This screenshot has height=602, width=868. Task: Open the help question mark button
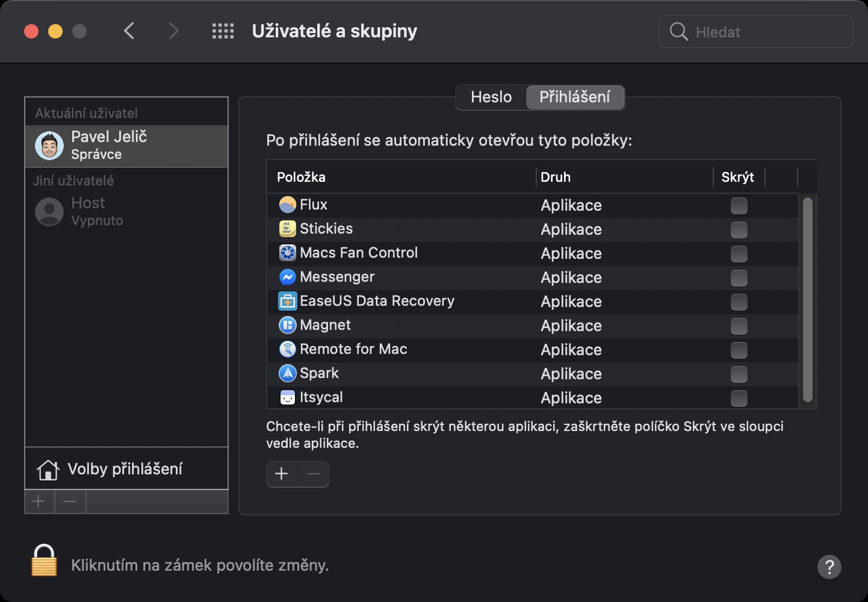tap(829, 566)
